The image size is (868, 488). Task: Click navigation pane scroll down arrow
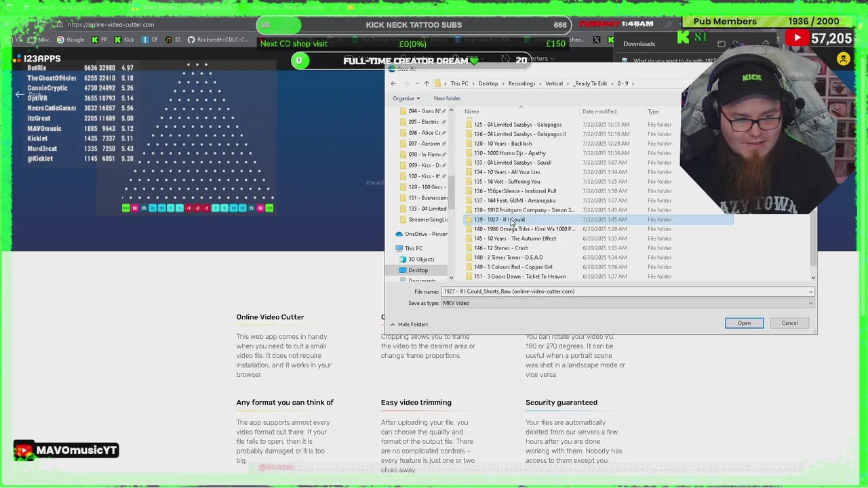click(x=451, y=277)
